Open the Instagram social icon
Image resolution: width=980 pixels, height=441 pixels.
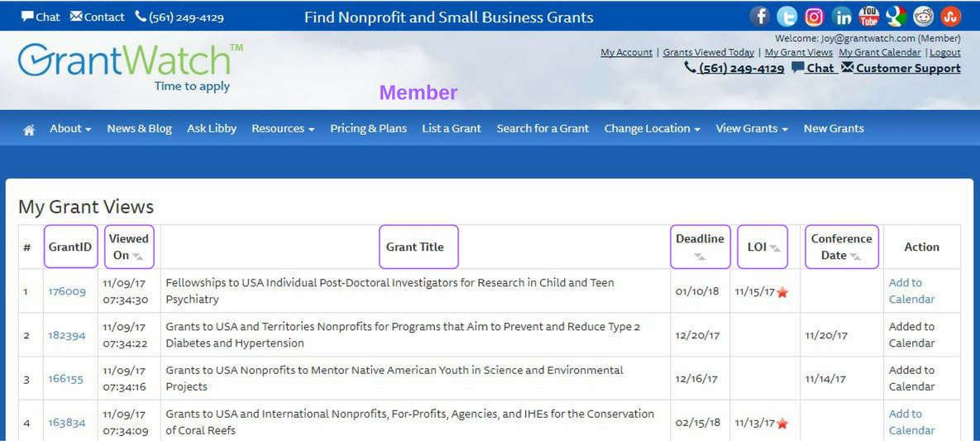click(x=814, y=17)
